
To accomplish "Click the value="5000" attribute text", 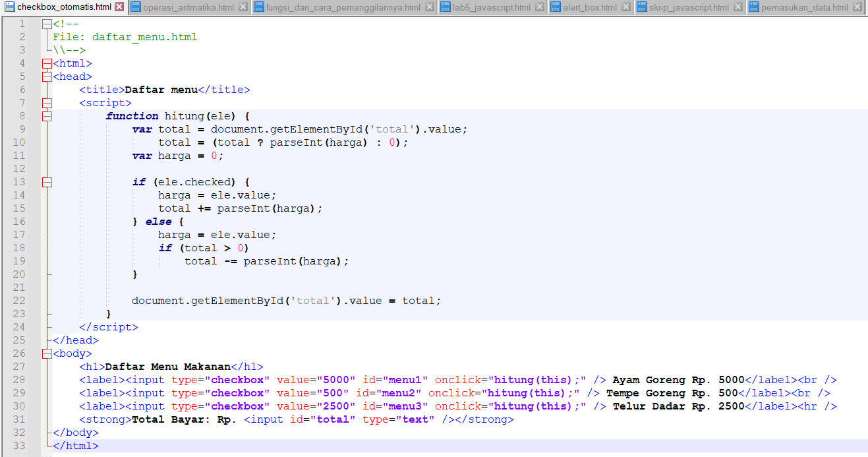I will click(x=316, y=380).
